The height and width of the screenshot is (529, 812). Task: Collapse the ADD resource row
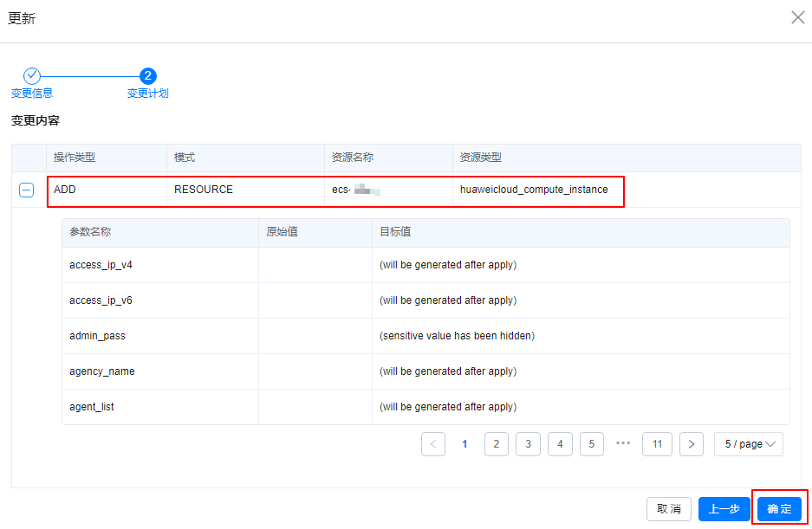coord(27,190)
